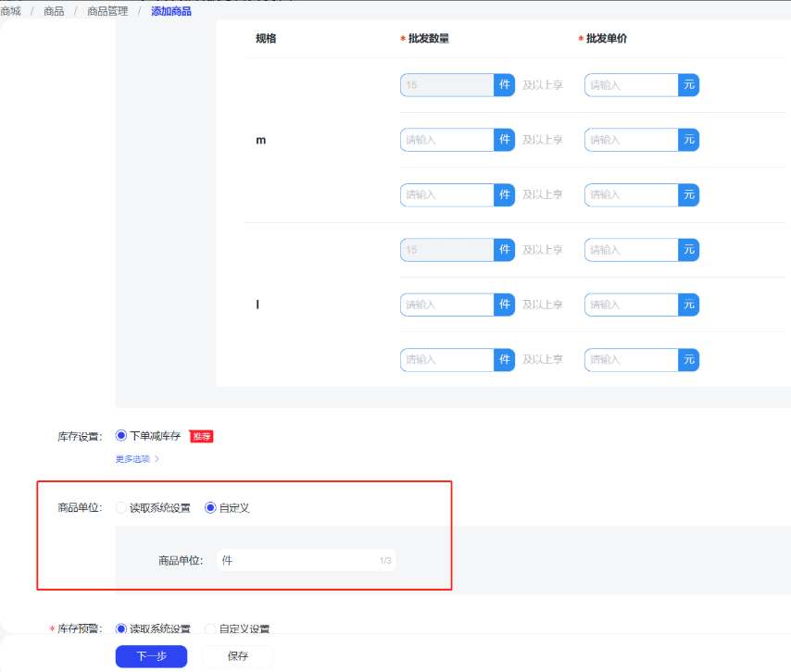The height and width of the screenshot is (672, 791).
Task: Expand the 更多选项 chevron link
Action: 137,458
